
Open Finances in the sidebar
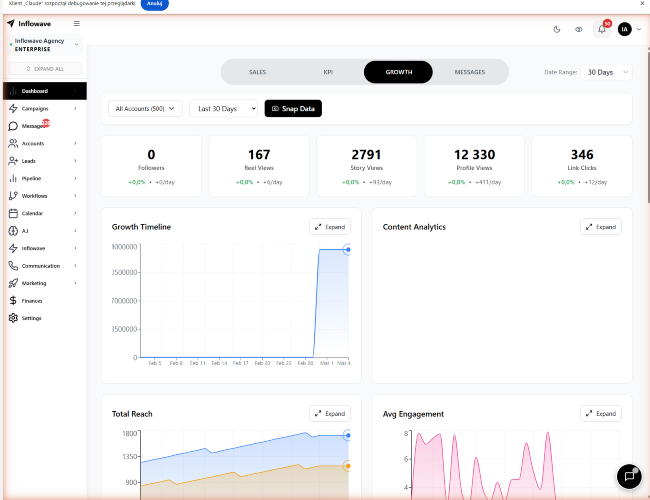32,300
